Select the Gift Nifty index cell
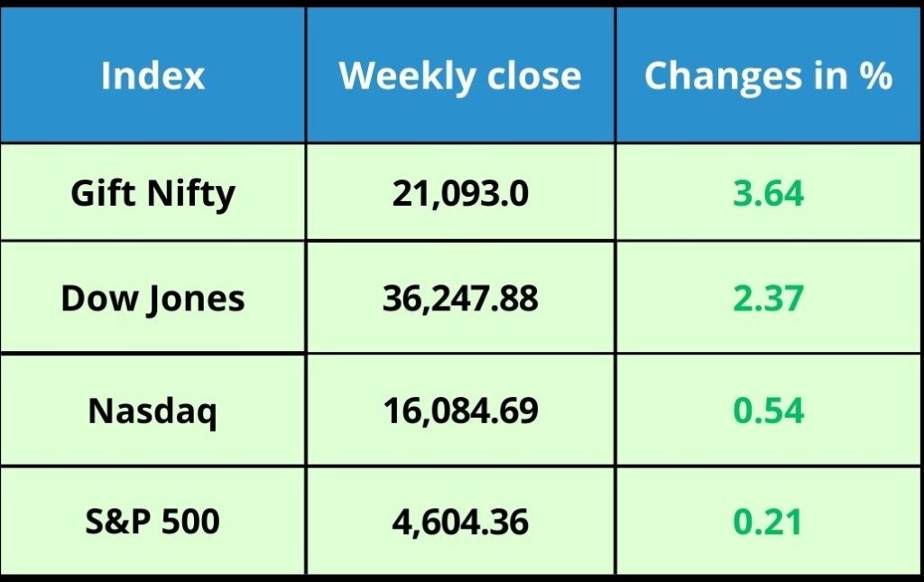The image size is (924, 582). 152,193
